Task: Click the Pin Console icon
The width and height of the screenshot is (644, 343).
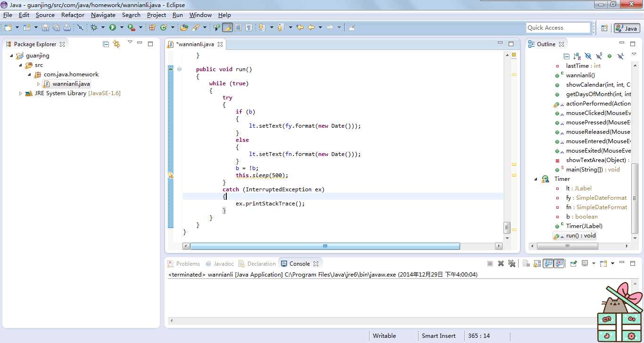Action: coord(573,264)
